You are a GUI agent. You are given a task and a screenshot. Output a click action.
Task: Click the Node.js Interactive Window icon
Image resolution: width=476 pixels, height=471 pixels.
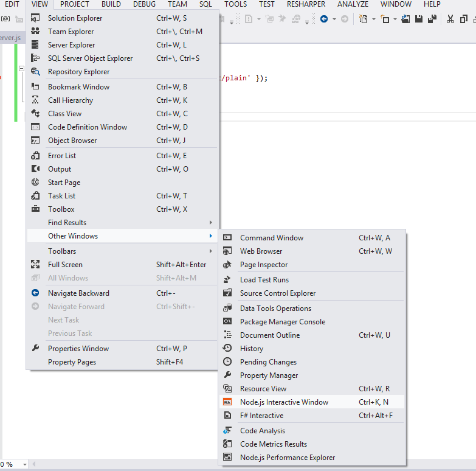[227, 402]
